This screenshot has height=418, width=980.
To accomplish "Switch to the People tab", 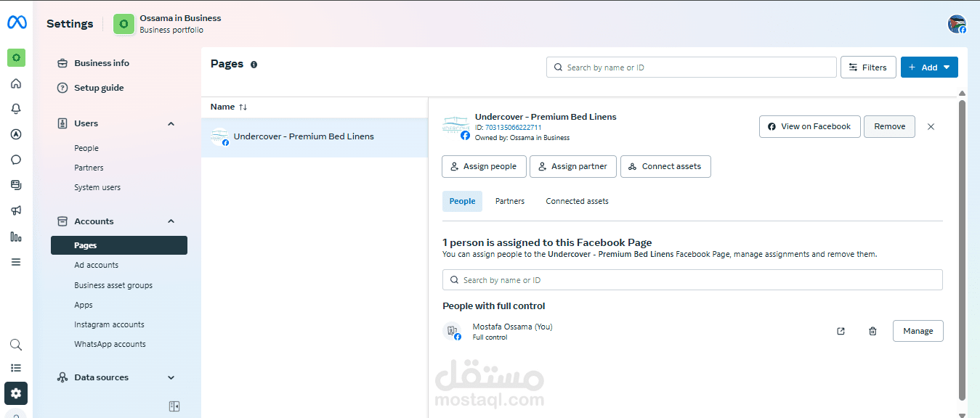I will 462,201.
